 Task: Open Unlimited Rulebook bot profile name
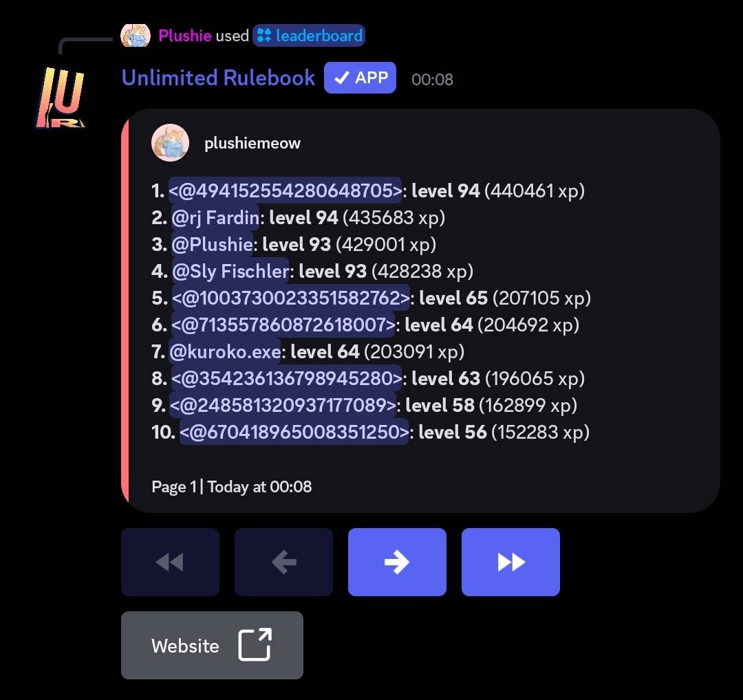219,78
